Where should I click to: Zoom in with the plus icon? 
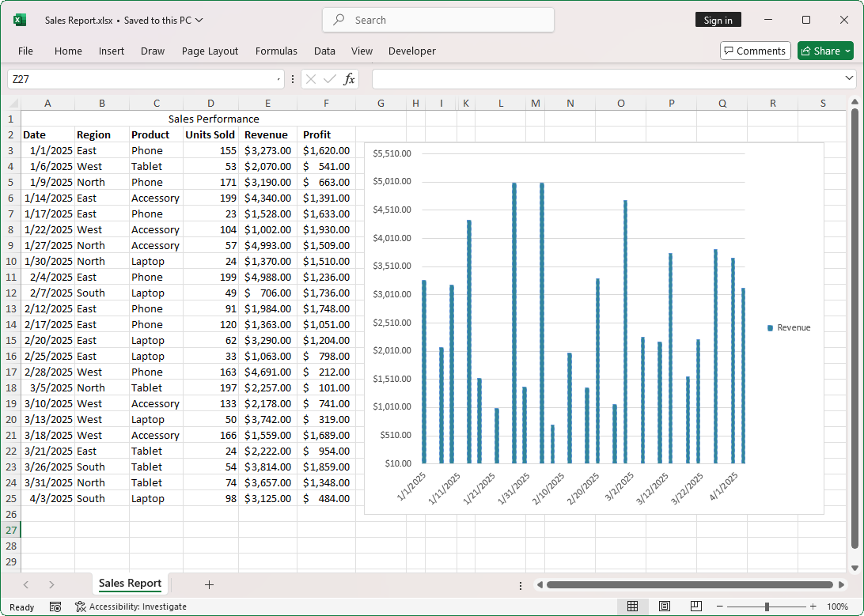click(812, 607)
